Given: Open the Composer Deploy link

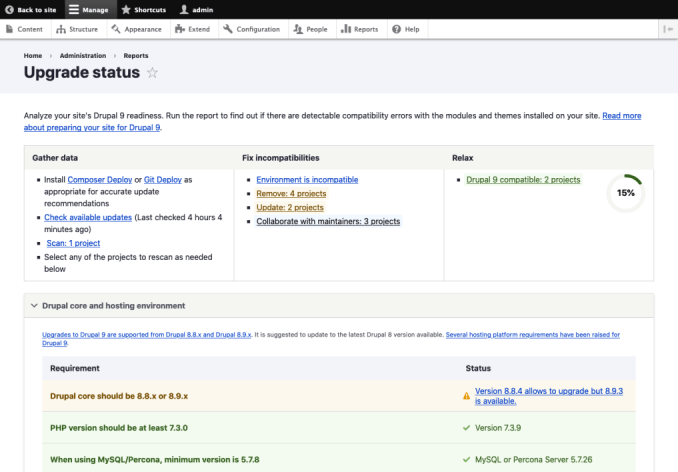Looking at the screenshot, I should coord(100,179).
